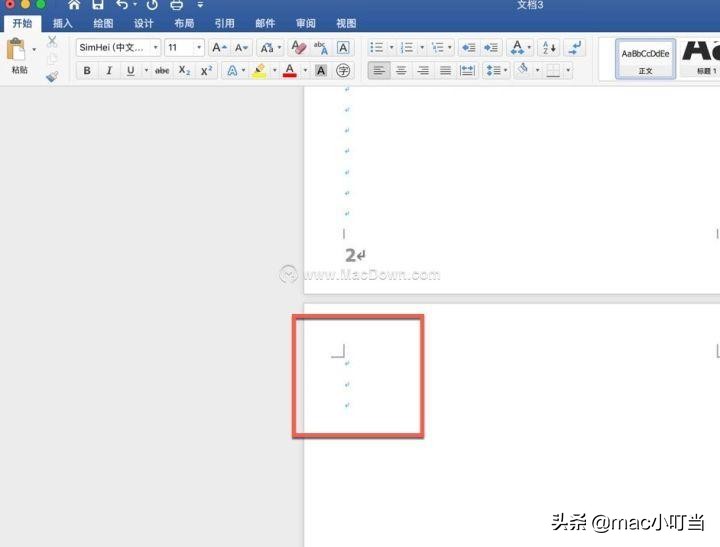Open the font name dropdown arrow
Viewport: 720px width, 547px height.
[156, 47]
